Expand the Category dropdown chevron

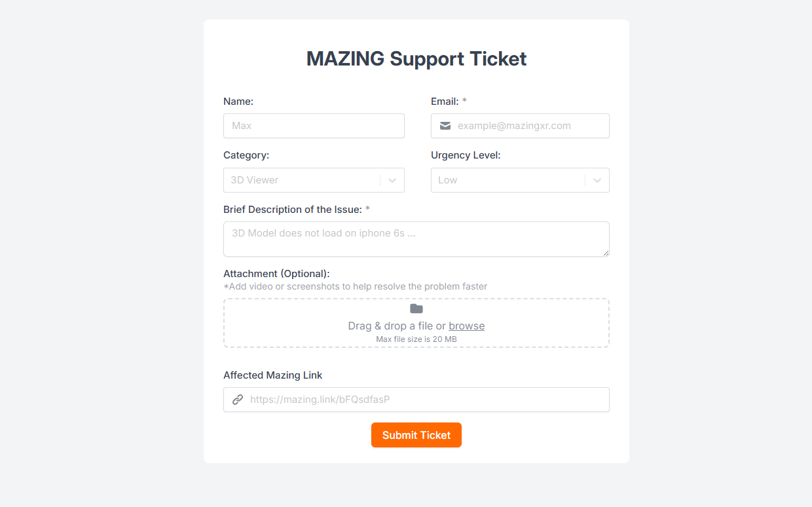pos(392,180)
